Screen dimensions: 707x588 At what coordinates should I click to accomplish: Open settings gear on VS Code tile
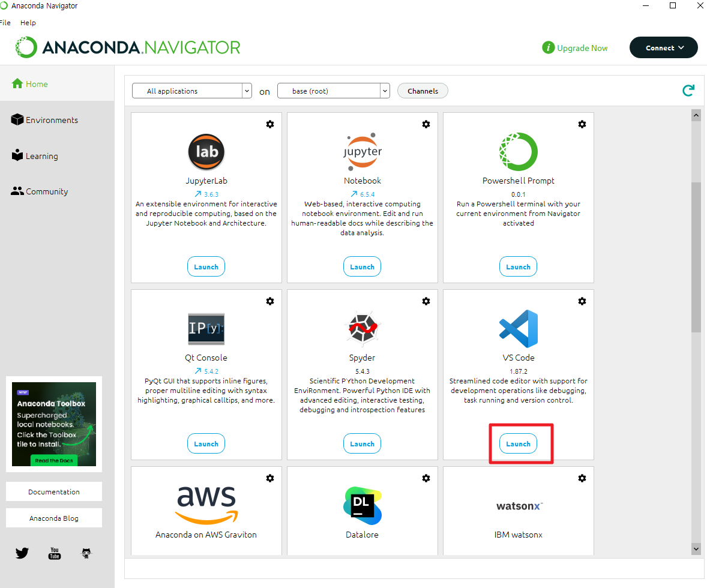(582, 301)
